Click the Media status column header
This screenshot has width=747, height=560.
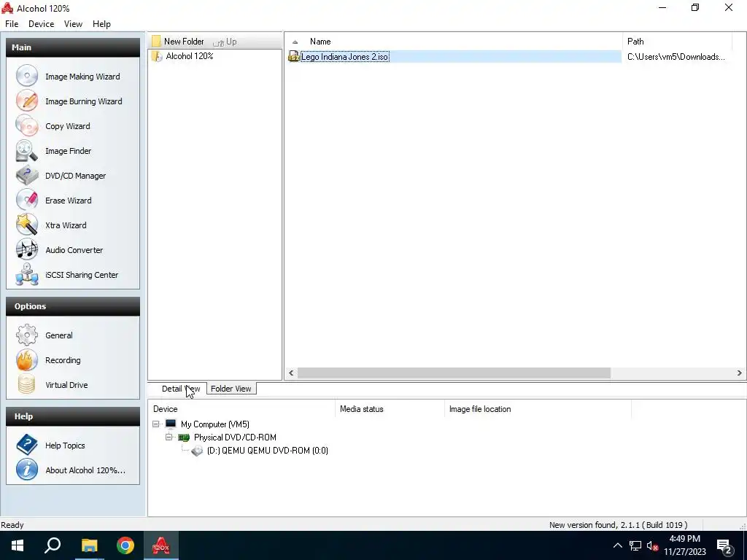(390, 409)
